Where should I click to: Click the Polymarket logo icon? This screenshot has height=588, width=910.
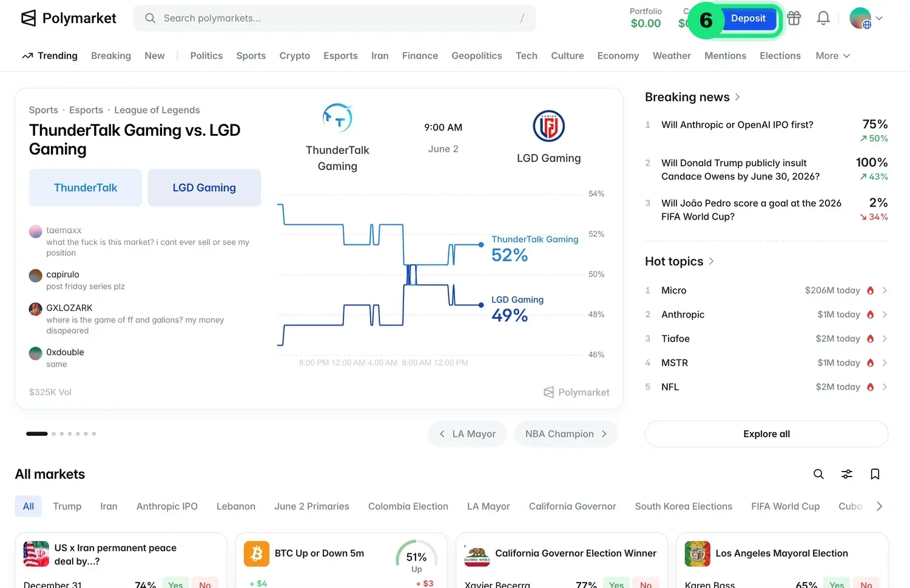tap(29, 18)
